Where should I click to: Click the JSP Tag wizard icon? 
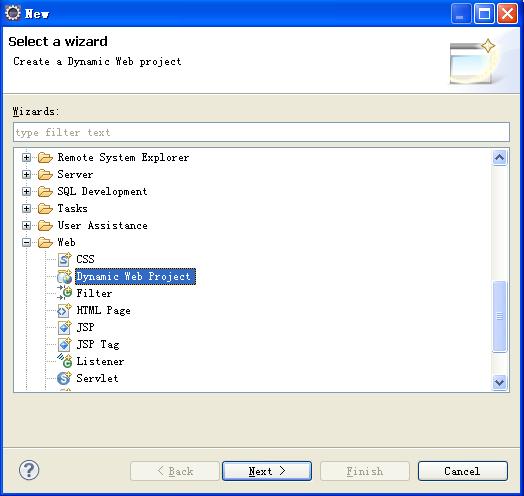tap(64, 344)
